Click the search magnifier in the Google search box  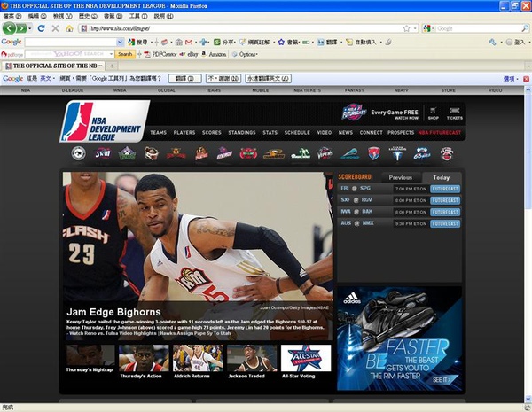pos(525,28)
